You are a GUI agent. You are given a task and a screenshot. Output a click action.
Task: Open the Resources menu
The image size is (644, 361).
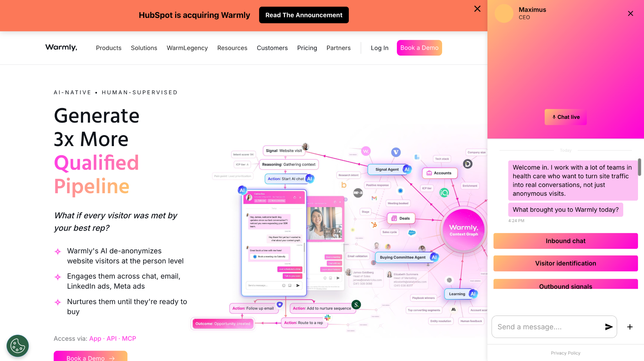[x=232, y=48]
